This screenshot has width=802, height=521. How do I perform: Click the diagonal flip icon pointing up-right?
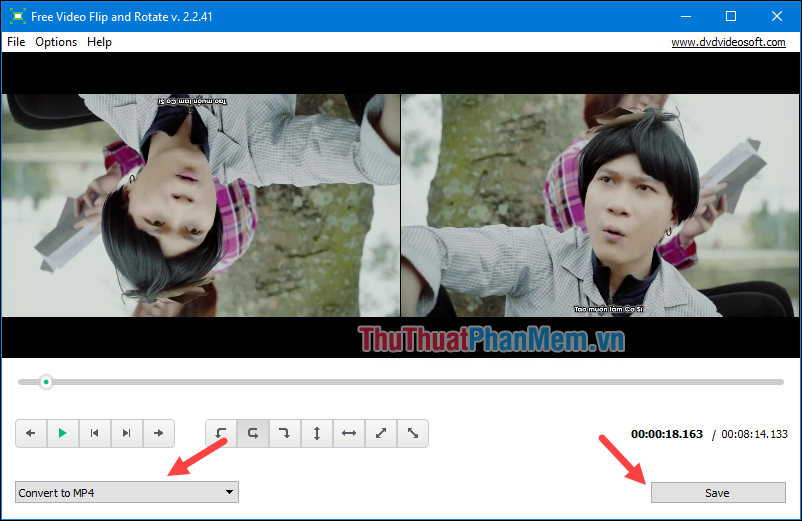(x=381, y=433)
